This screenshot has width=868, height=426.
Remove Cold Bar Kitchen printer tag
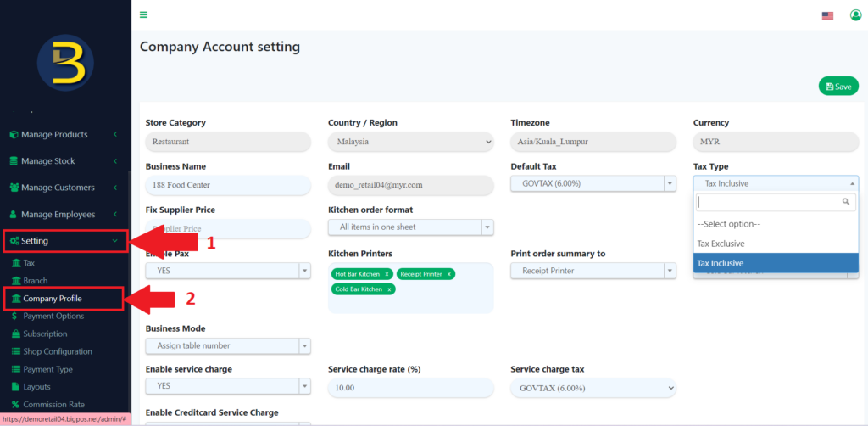(389, 289)
